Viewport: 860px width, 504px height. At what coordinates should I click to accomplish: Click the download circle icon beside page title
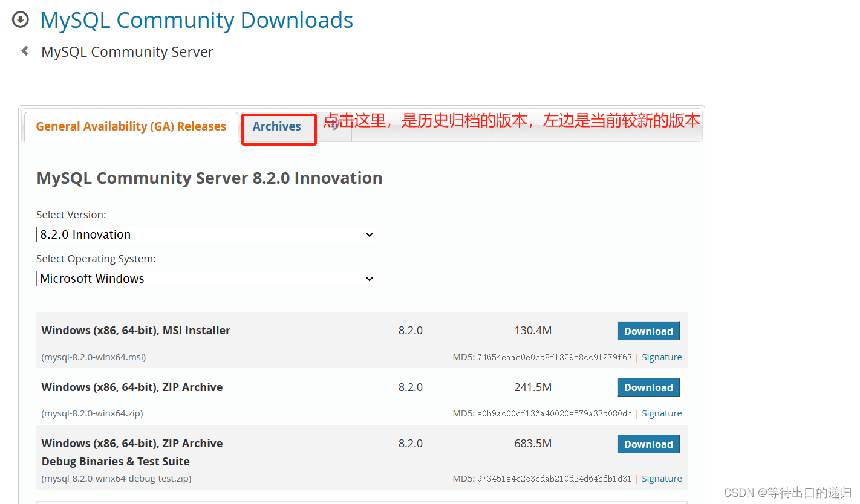21,19
